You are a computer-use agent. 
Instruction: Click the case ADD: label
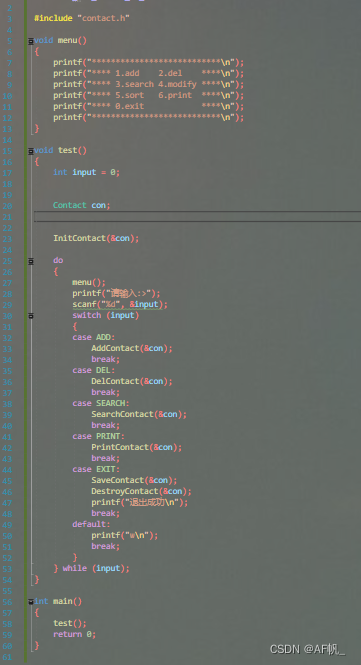94,338
